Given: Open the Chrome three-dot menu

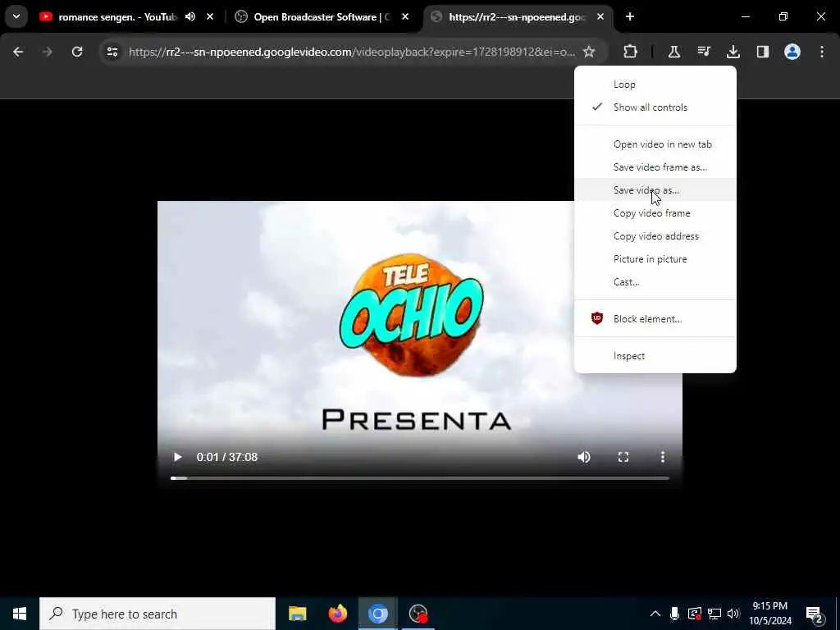Looking at the screenshot, I should click(x=822, y=52).
